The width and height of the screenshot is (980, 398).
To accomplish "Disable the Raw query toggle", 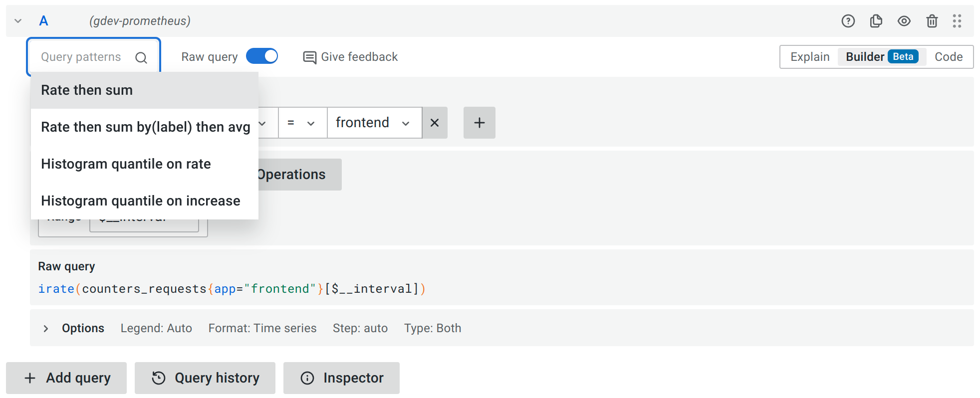I will [x=262, y=56].
